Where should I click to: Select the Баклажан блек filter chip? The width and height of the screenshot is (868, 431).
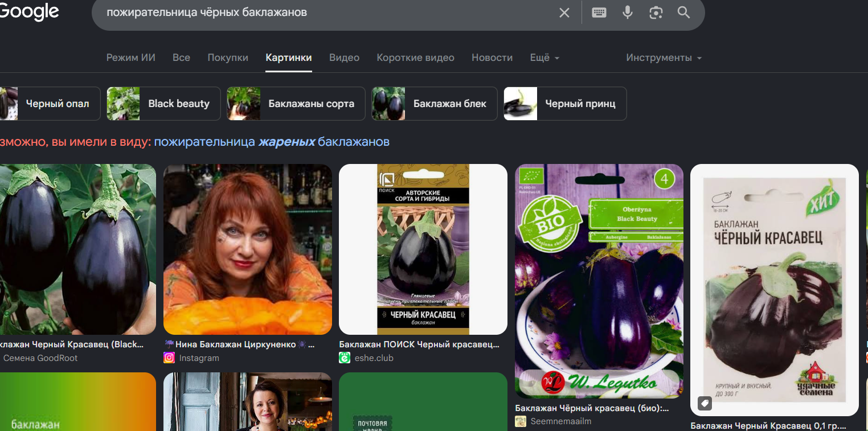pyautogui.click(x=435, y=104)
